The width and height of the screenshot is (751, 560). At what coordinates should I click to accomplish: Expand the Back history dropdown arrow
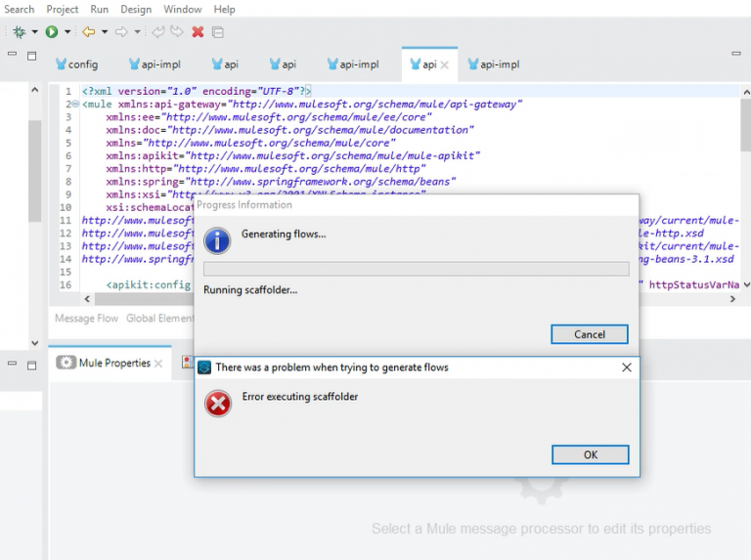click(104, 32)
